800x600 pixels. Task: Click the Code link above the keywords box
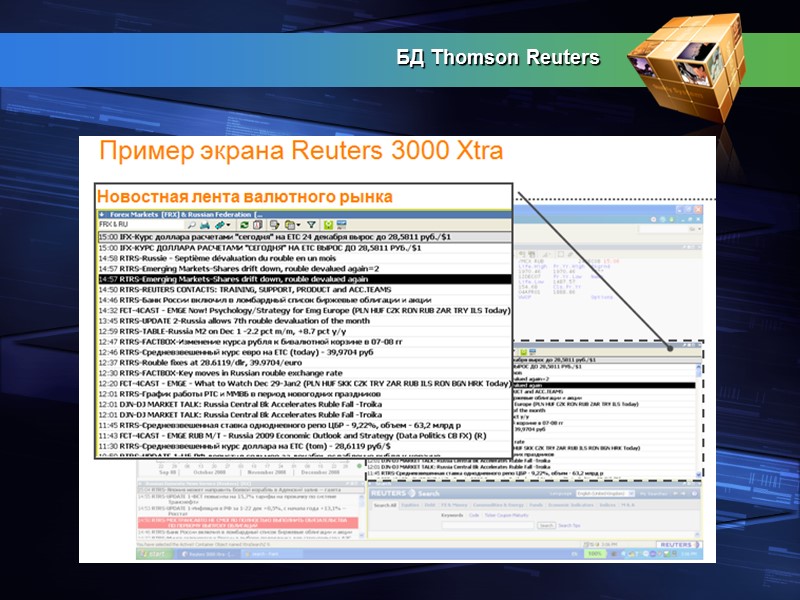coord(474,515)
